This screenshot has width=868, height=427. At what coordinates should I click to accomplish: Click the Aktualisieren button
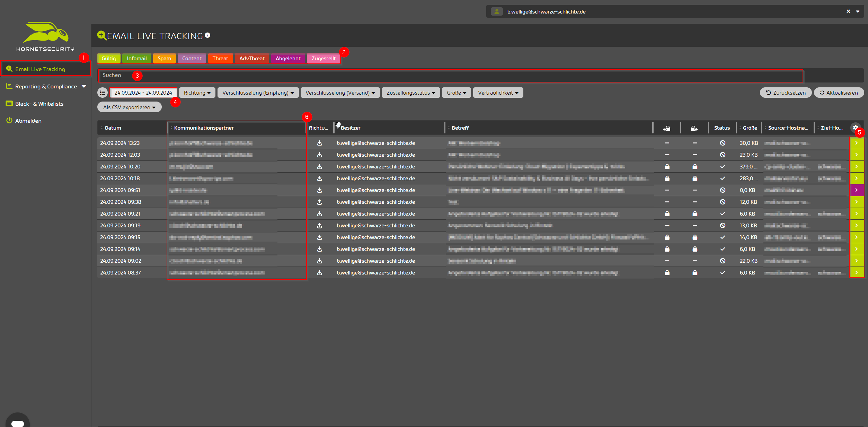(839, 93)
